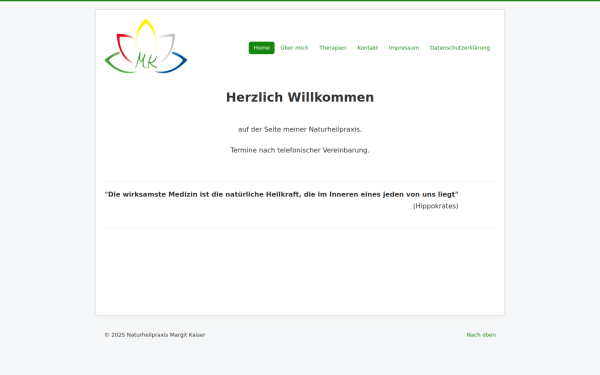Click the '(Hippokrates)' attribution
The image size is (600, 375).
point(435,206)
